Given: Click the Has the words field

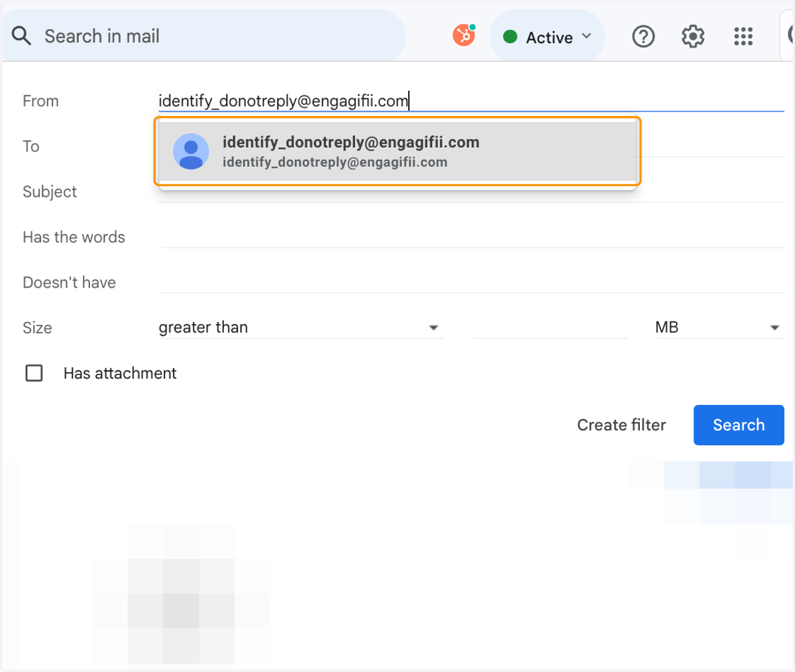Looking at the screenshot, I should coord(471,237).
